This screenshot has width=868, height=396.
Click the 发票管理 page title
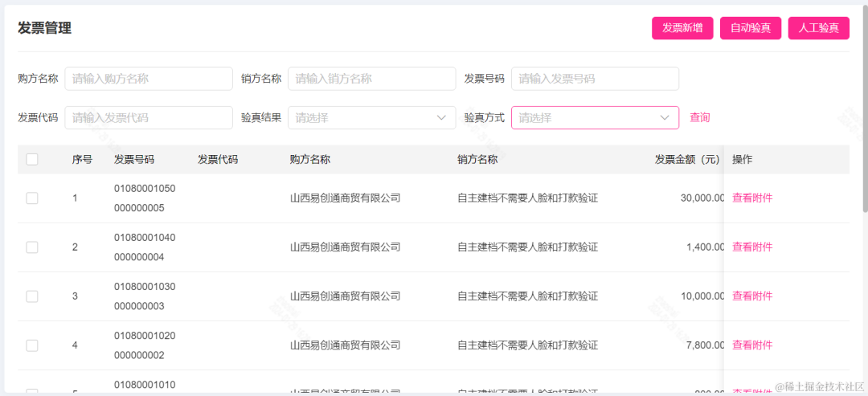pos(44,28)
